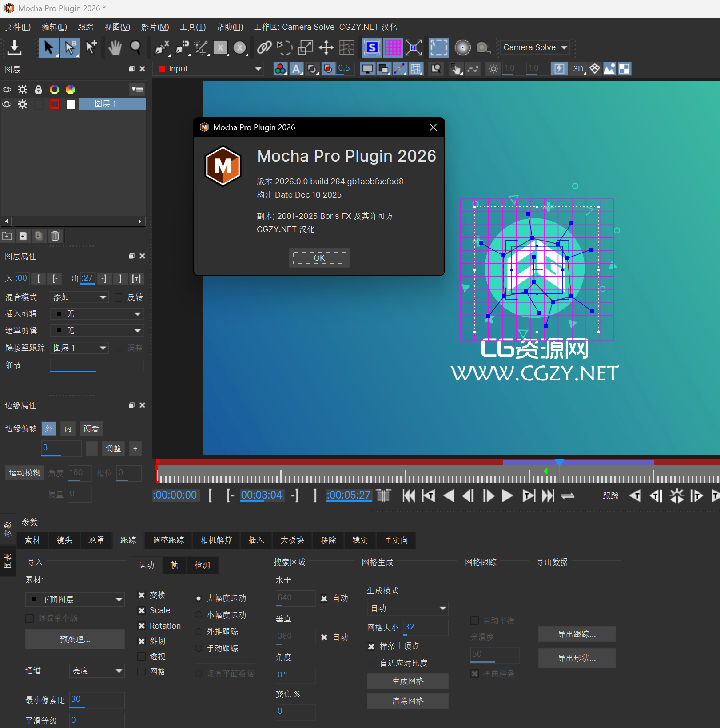Click the 生成网格 button
The width and height of the screenshot is (720, 728).
coord(407,681)
